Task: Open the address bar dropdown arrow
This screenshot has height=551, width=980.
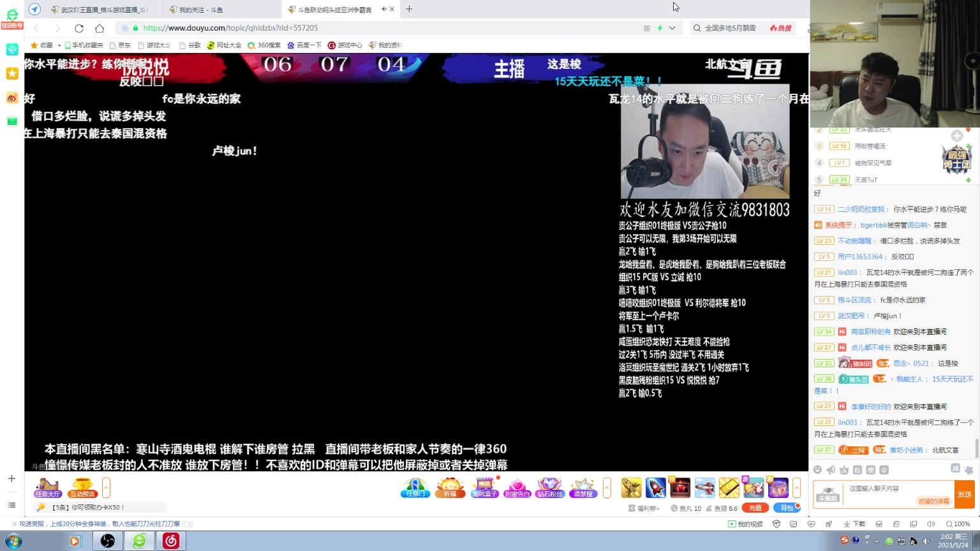Action: click(672, 28)
